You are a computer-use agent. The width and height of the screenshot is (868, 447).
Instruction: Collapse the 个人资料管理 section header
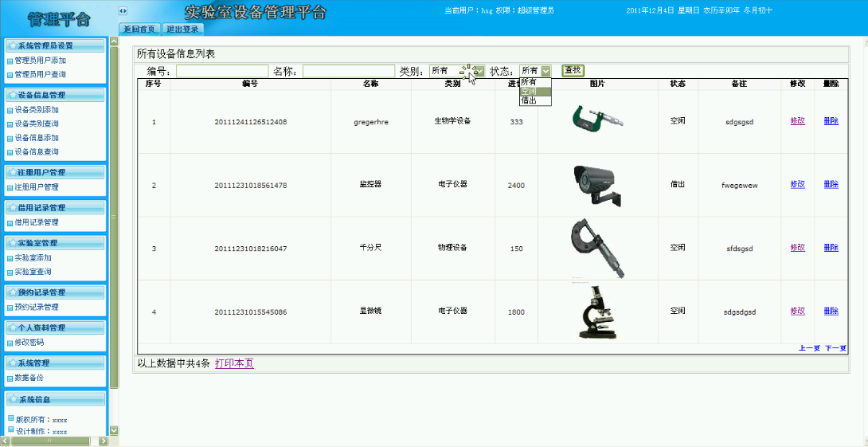pyautogui.click(x=55, y=327)
